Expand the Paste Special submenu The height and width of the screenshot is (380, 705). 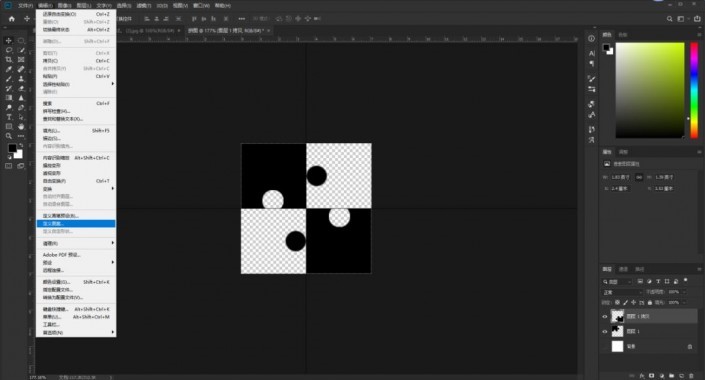tap(76, 84)
